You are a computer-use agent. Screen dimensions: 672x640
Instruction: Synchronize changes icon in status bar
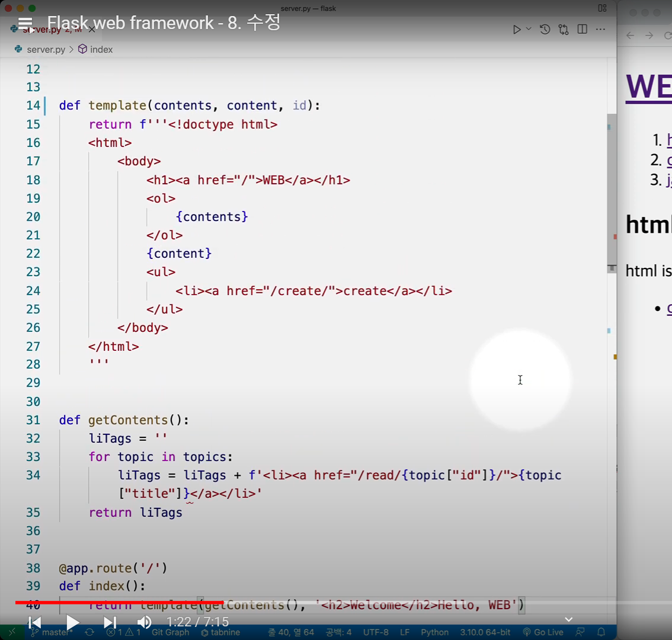(x=89, y=632)
